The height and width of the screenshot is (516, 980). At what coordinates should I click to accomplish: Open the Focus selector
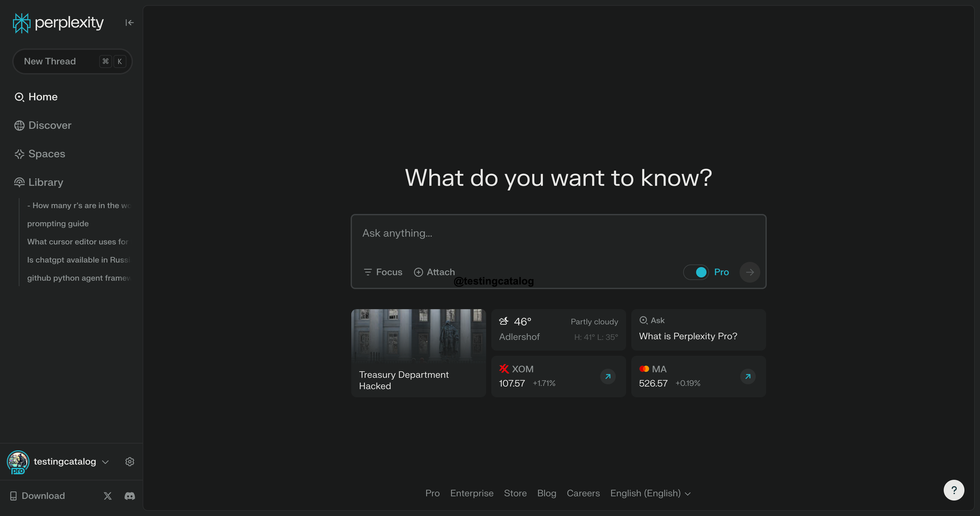(x=383, y=272)
